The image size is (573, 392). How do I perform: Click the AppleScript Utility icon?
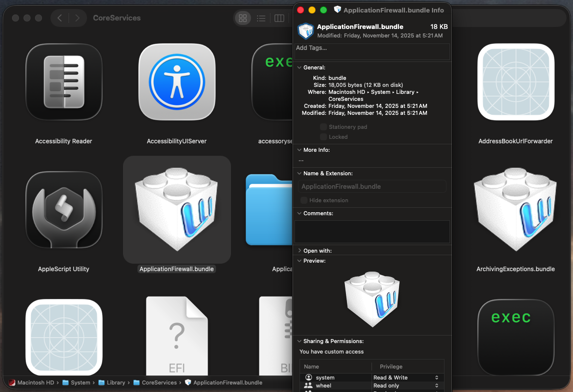point(63,210)
